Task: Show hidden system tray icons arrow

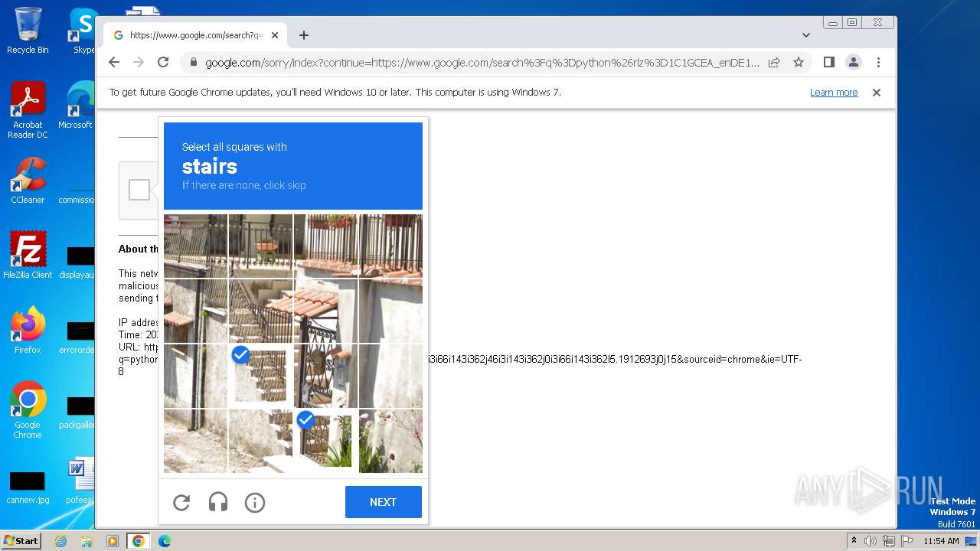Action: click(x=854, y=541)
